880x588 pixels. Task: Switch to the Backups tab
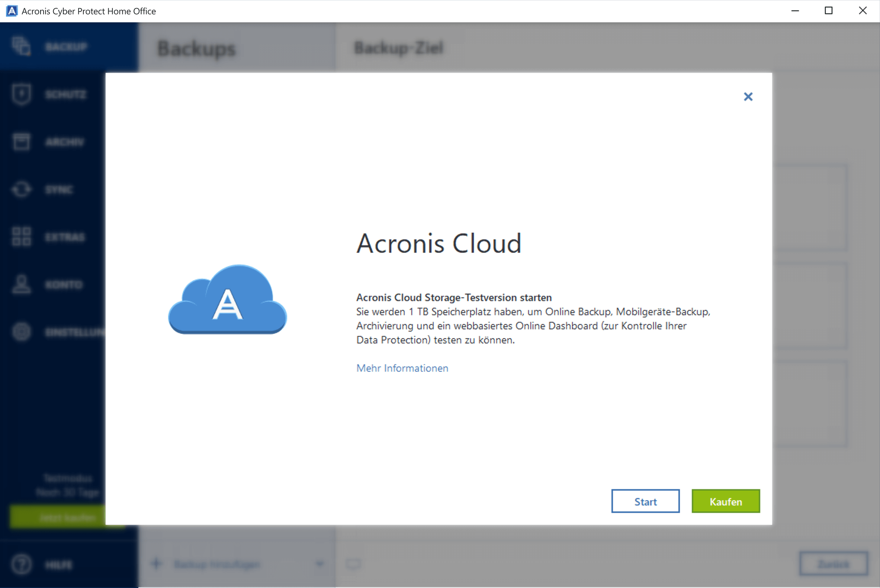[196, 48]
